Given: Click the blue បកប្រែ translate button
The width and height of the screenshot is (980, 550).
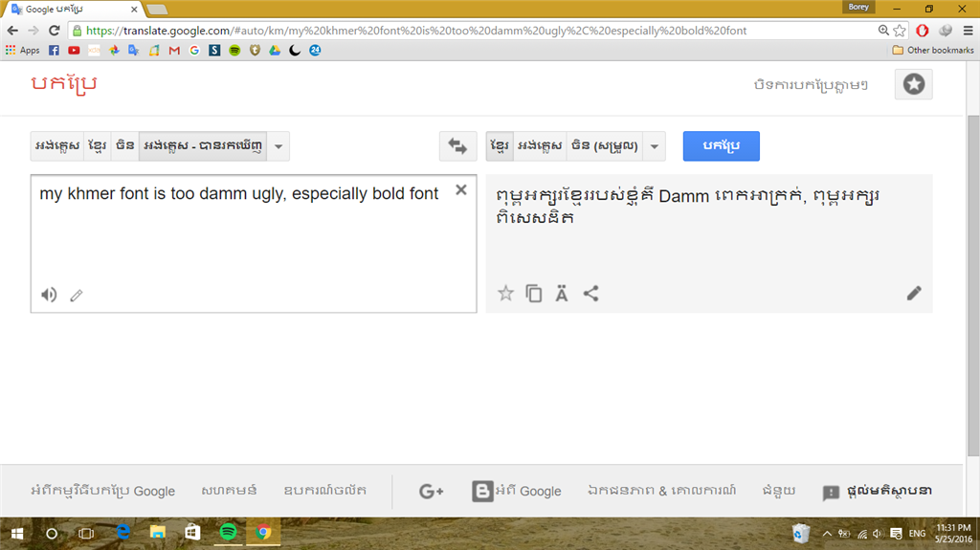Looking at the screenshot, I should coord(722,146).
